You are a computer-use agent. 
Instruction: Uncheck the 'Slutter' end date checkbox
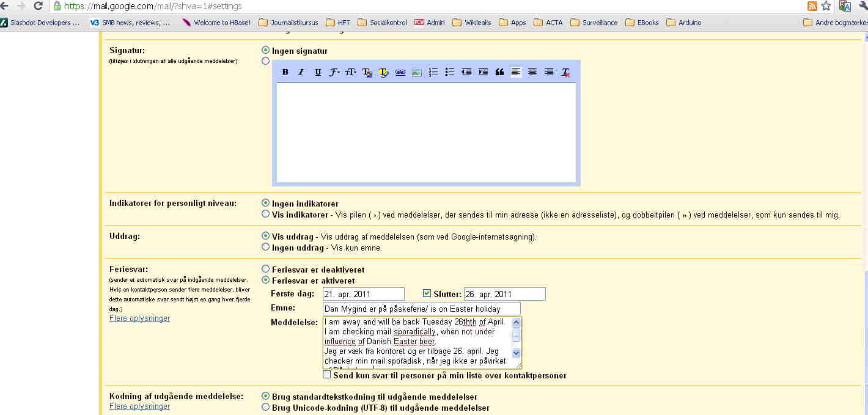427,294
